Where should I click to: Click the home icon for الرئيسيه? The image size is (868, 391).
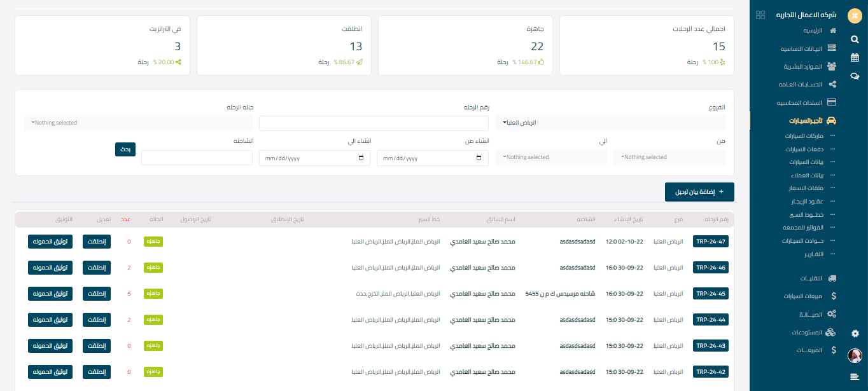tap(832, 31)
